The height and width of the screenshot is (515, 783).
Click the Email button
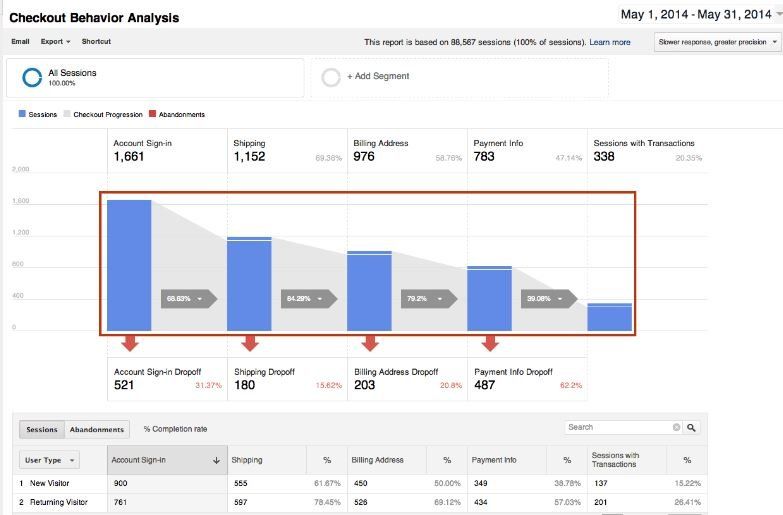click(20, 41)
